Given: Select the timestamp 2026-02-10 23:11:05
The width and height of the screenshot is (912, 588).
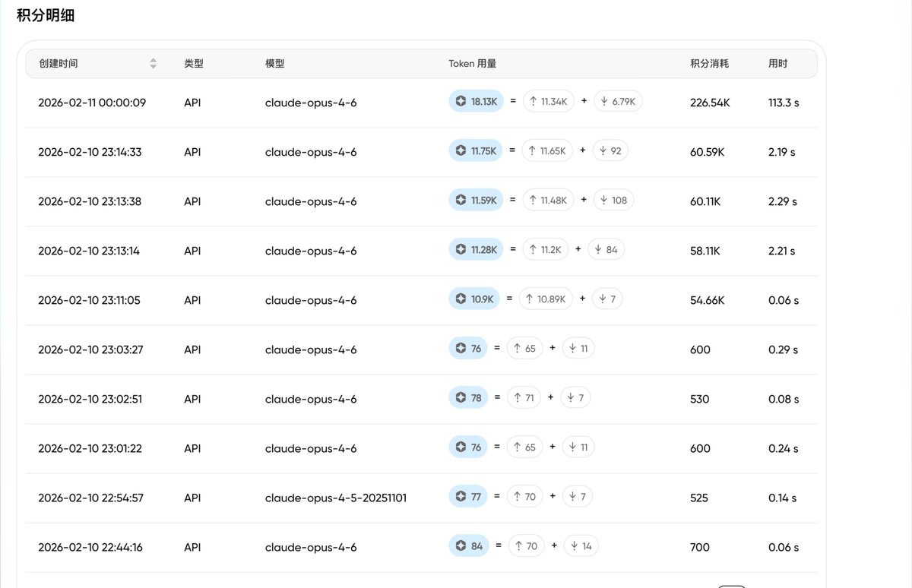Looking at the screenshot, I should pos(89,299).
